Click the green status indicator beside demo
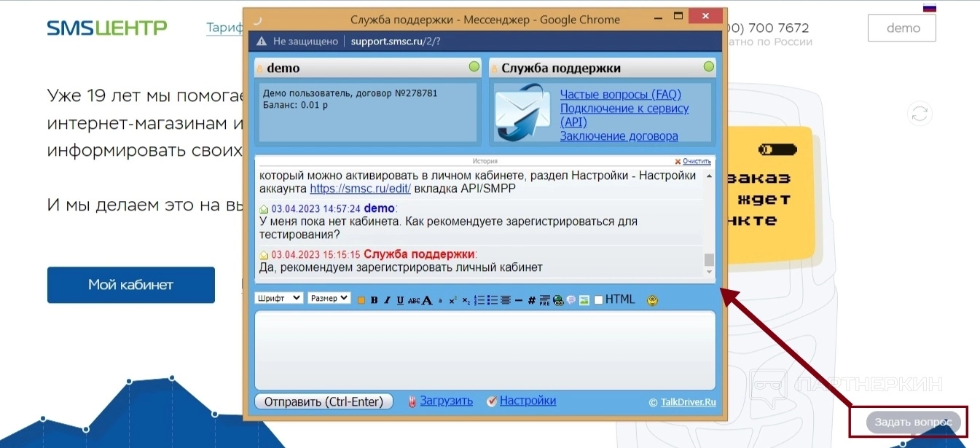 point(474,67)
